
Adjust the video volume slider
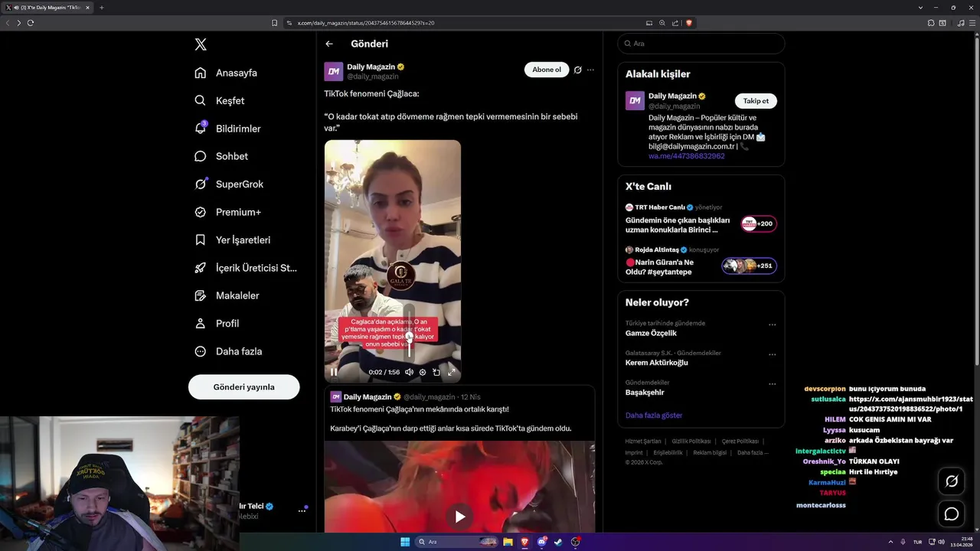coord(409,334)
